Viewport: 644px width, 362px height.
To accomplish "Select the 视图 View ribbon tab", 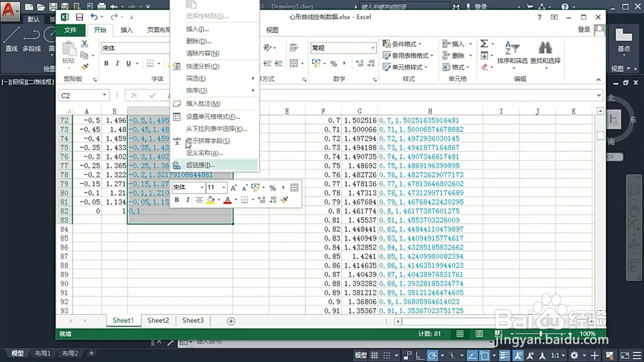I will 272,30.
